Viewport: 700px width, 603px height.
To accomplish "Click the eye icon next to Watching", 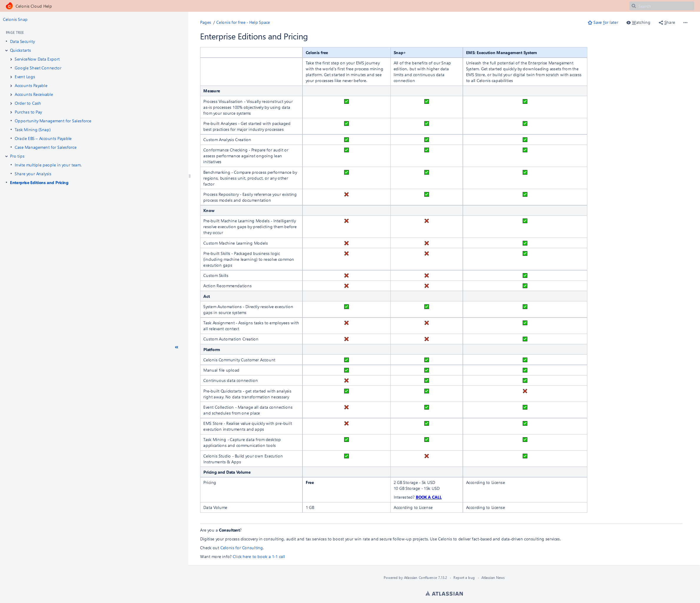I will (628, 23).
